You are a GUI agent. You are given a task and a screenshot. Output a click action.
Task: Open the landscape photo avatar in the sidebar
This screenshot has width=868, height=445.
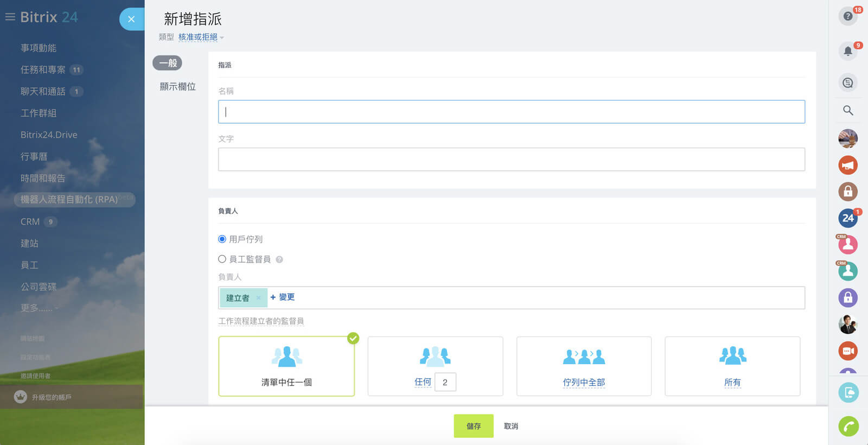[848, 138]
